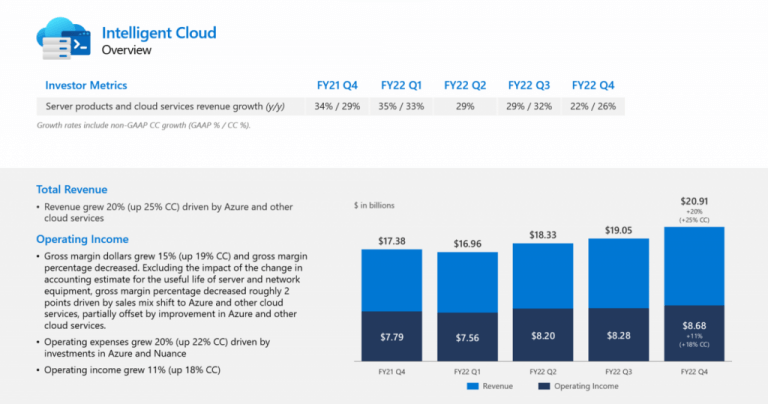Click the $17.38 revenue bar label
The height and width of the screenshot is (404, 768).
click(x=392, y=241)
